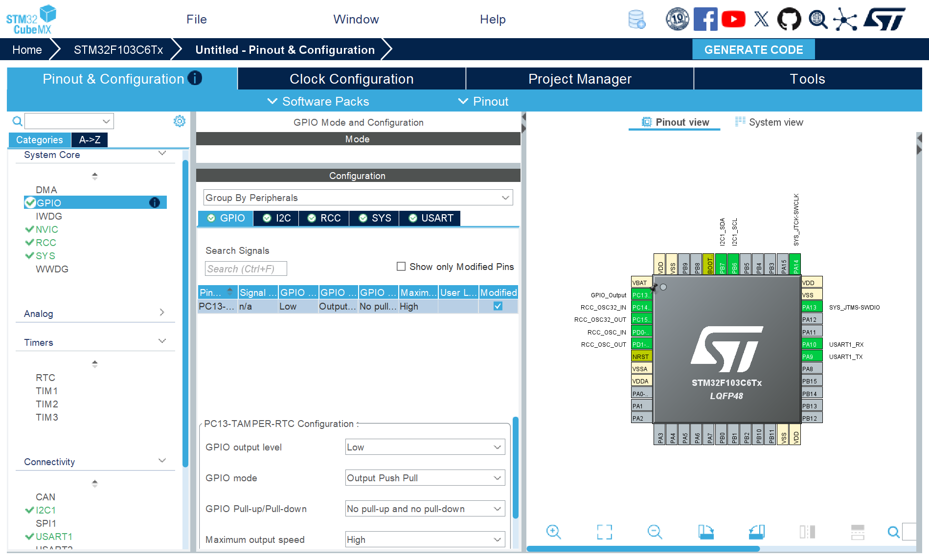Screen dimensions: 929x560
Task: Click the PC13 pin on the chip
Action: [x=641, y=295]
